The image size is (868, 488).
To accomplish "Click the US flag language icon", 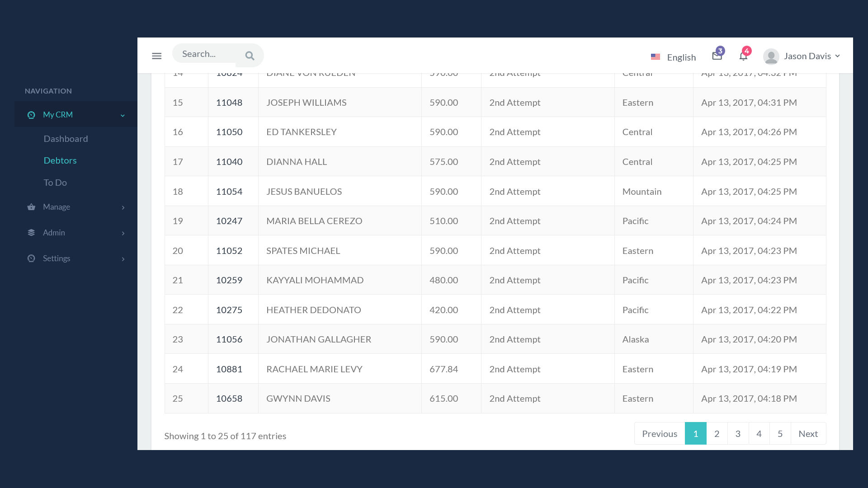I will (655, 57).
